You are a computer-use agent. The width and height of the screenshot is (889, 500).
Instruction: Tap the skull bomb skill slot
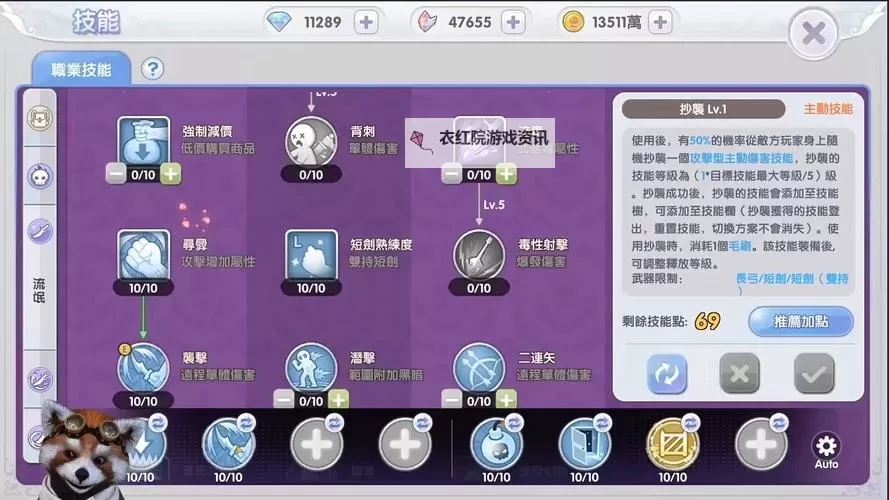pyautogui.click(x=496, y=444)
